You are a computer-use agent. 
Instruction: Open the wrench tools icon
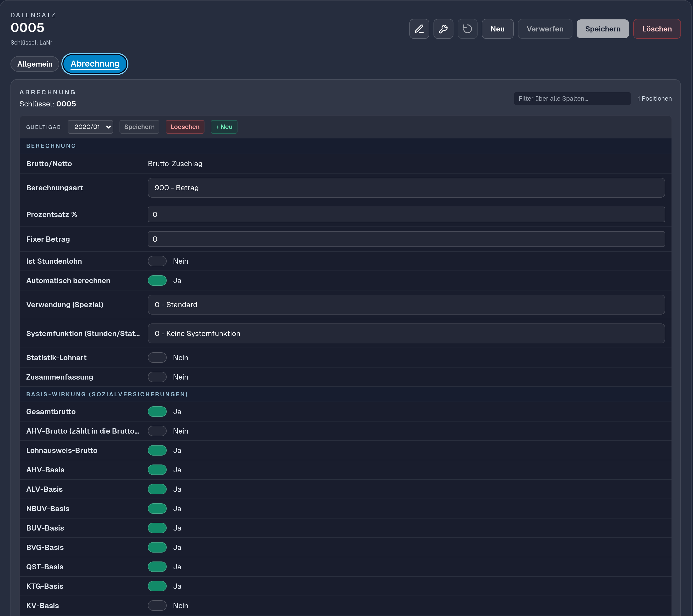[443, 29]
